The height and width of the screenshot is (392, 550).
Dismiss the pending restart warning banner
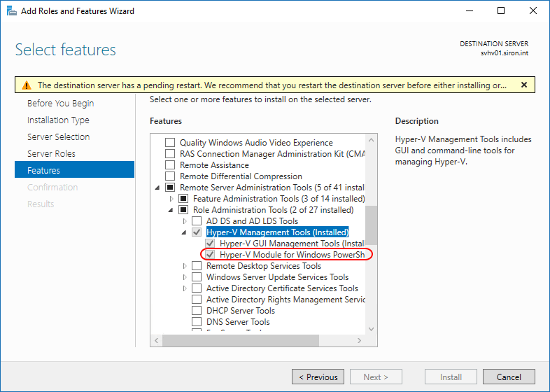point(524,85)
